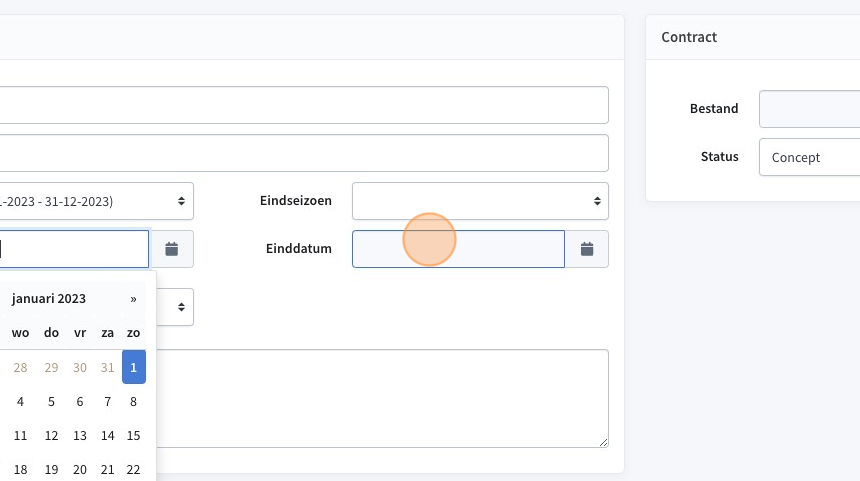Click calendar icon beside the start date field
The height and width of the screenshot is (481, 860).
pyautogui.click(x=172, y=249)
